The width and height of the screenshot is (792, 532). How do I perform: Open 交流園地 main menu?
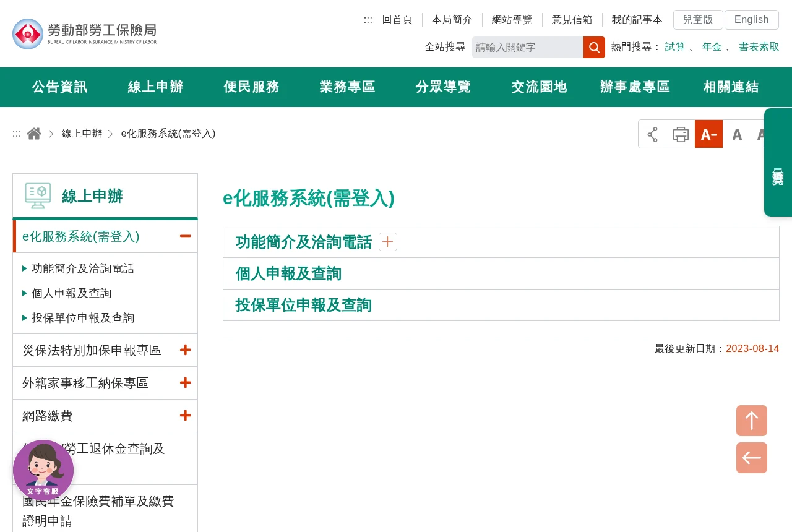coord(540,87)
